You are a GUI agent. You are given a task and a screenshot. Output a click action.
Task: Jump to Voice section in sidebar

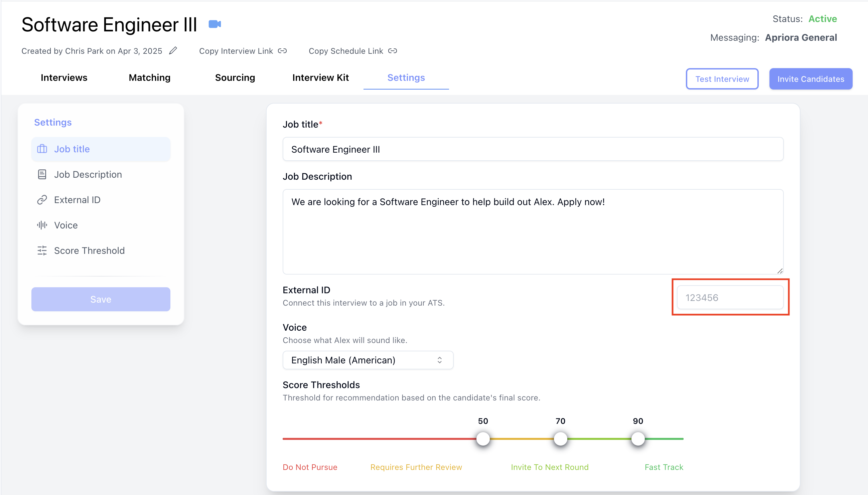[x=101, y=225]
